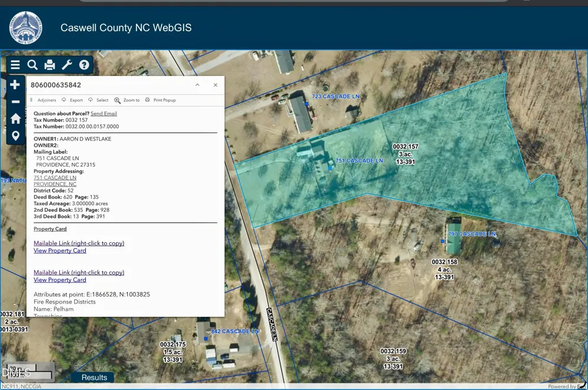Click the Caswell County NC WebGIS title
This screenshot has height=390, width=588.
click(x=126, y=28)
